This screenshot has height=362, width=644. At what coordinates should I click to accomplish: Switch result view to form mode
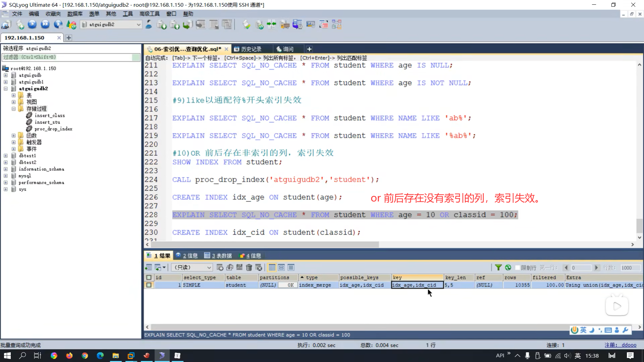pos(281,267)
